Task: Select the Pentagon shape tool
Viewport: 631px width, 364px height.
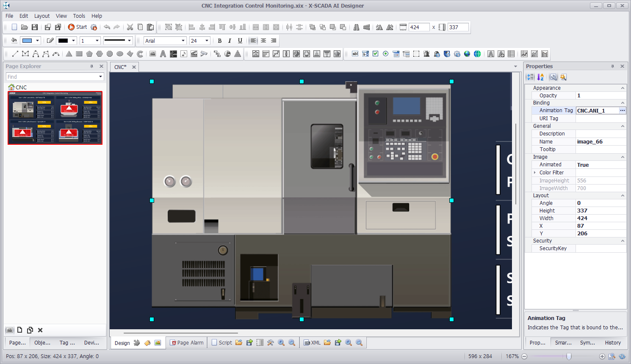Action: pyautogui.click(x=89, y=54)
